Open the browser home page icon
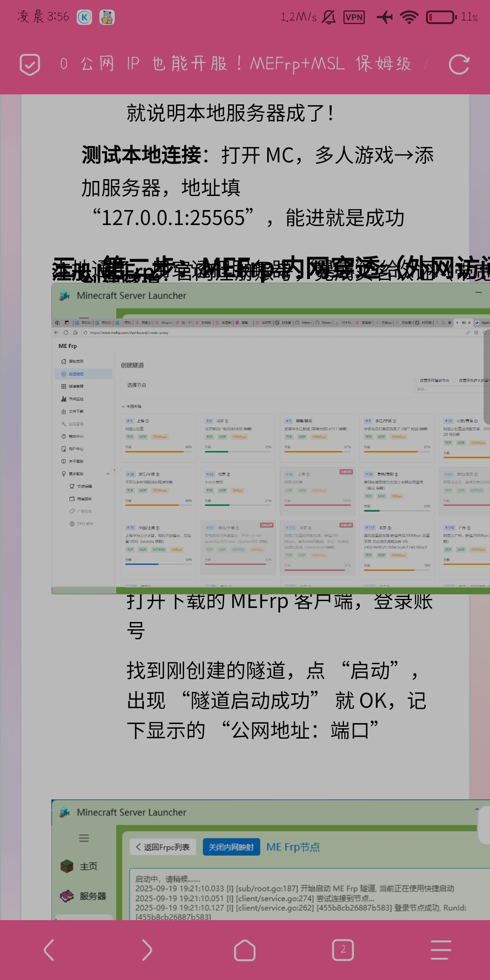Viewport: 490px width, 980px height. click(x=245, y=950)
